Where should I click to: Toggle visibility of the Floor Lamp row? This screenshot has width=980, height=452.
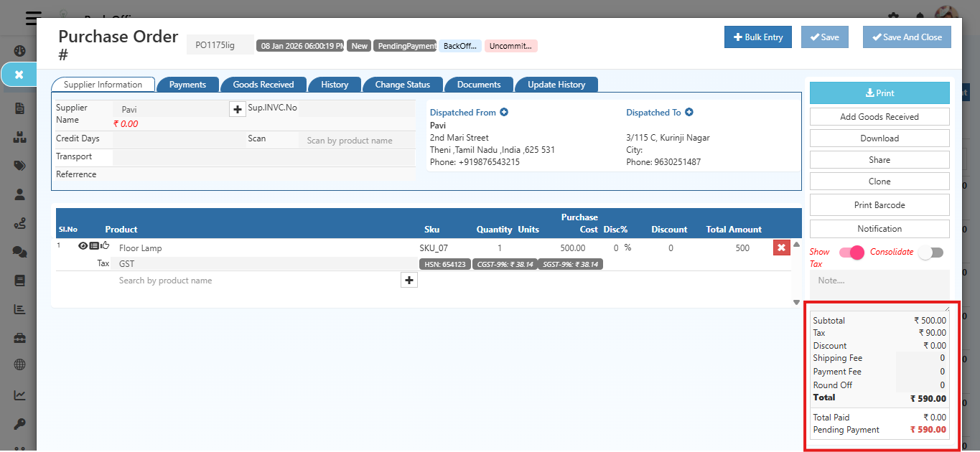[83, 245]
